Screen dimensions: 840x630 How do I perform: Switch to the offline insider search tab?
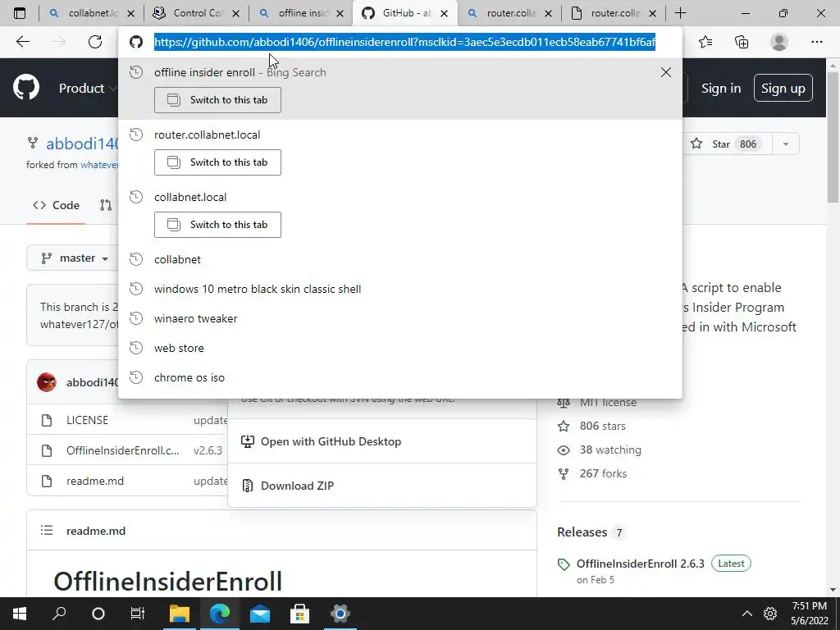point(300,13)
